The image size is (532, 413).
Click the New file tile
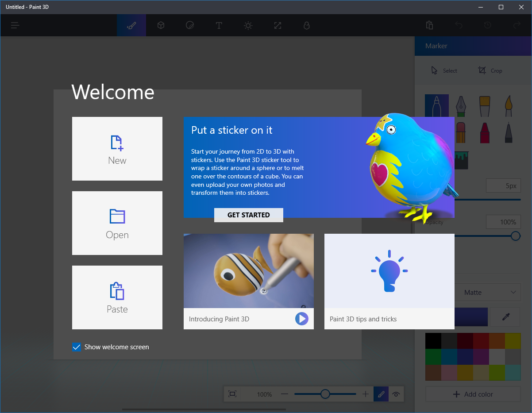(x=117, y=149)
